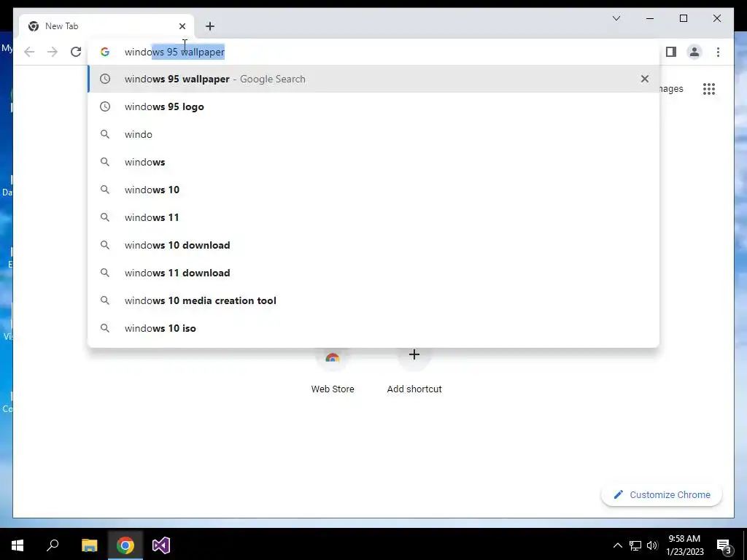Click Customize Chrome button
This screenshot has height=560, width=747.
[x=662, y=495]
